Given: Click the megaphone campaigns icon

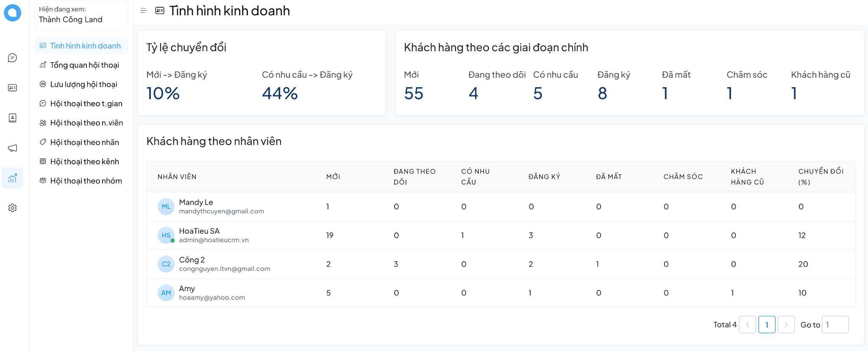Looking at the screenshot, I should pos(12,148).
